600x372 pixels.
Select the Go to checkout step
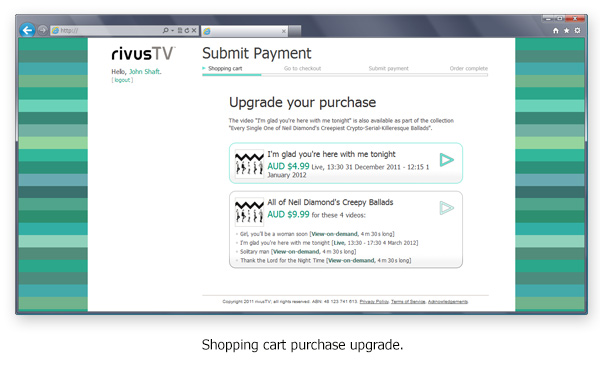[x=302, y=69]
